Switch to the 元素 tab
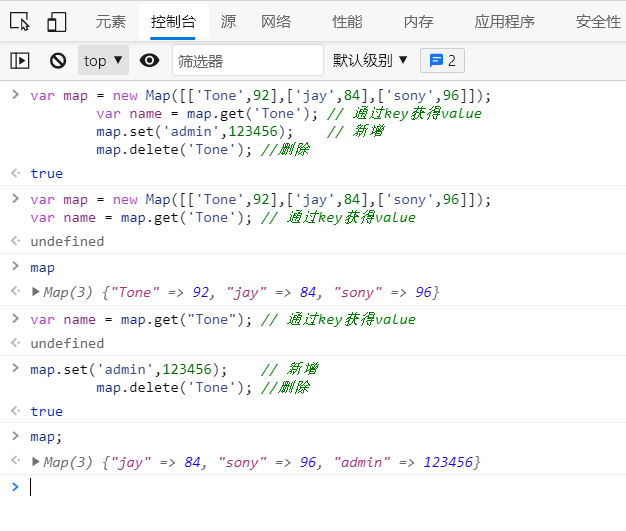 coord(110,21)
